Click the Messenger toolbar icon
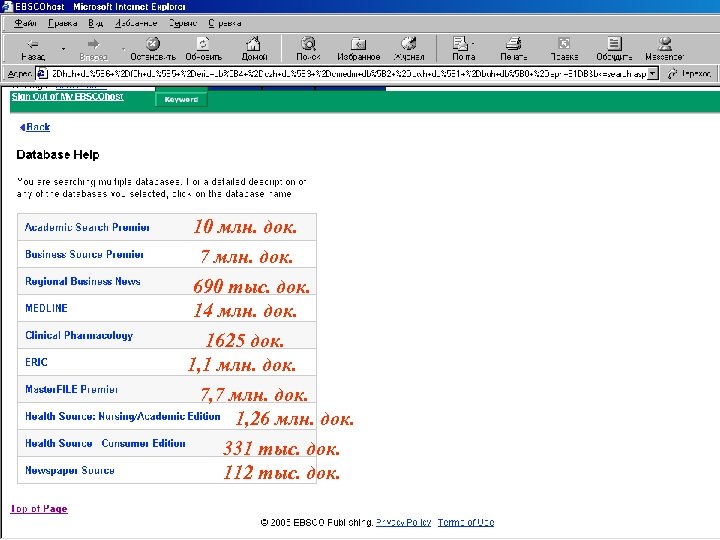Screen dimensions: 720x540 coord(665,44)
